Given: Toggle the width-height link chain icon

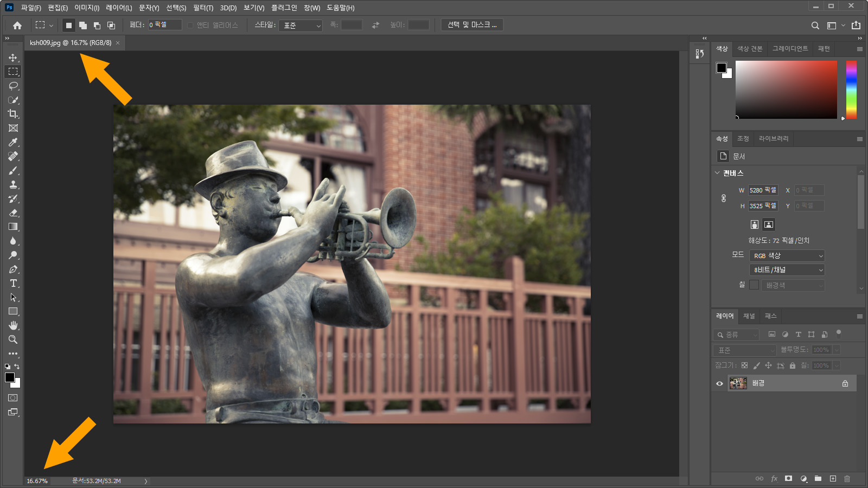Looking at the screenshot, I should pyautogui.click(x=724, y=198).
